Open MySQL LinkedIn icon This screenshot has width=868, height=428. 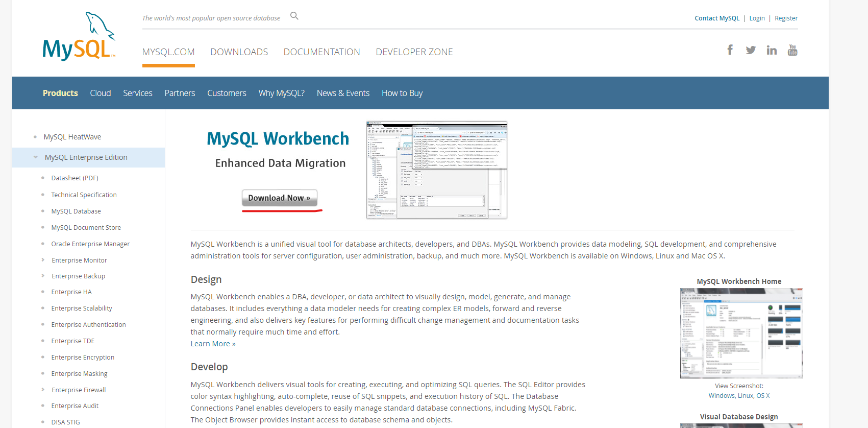point(772,50)
